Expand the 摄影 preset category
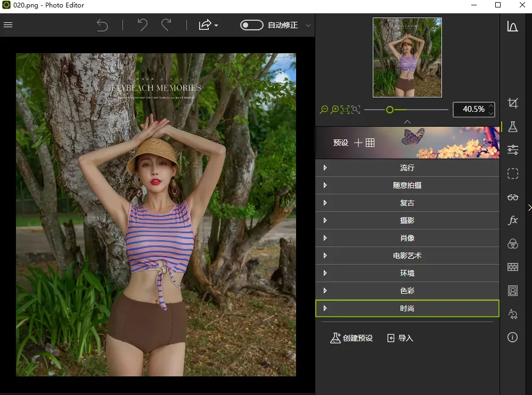Viewport: 532px width, 395px height. pyautogui.click(x=407, y=220)
